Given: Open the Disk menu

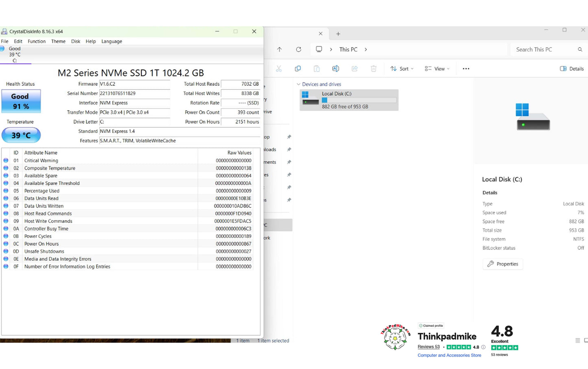Looking at the screenshot, I should [76, 41].
